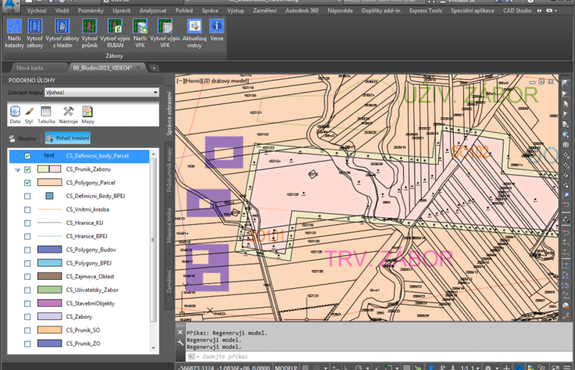Uncheck CS_Definicni_body_Parcel layer checkbox

pos(28,156)
